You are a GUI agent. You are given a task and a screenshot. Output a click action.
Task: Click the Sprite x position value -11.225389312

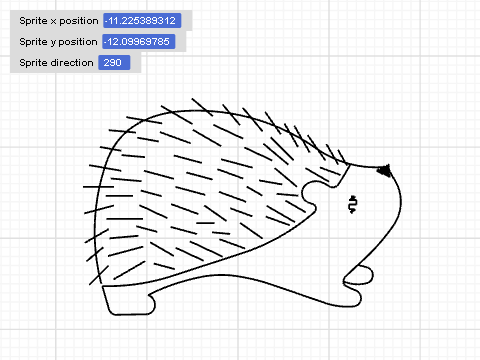click(x=142, y=21)
